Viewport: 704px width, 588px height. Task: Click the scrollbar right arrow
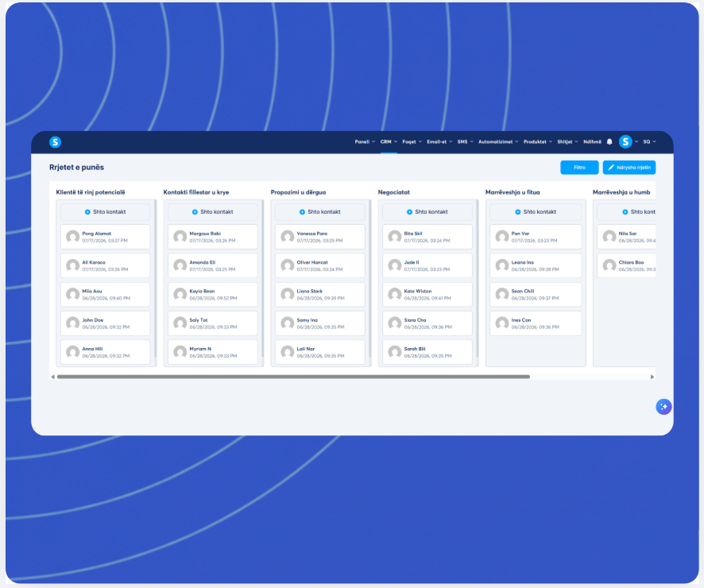point(652,377)
